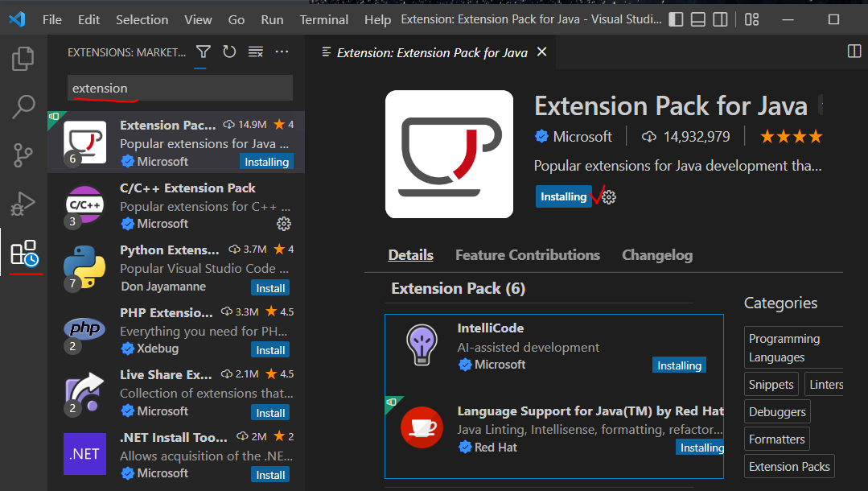Open the Terminal menu
The image size is (868, 491).
(324, 19)
